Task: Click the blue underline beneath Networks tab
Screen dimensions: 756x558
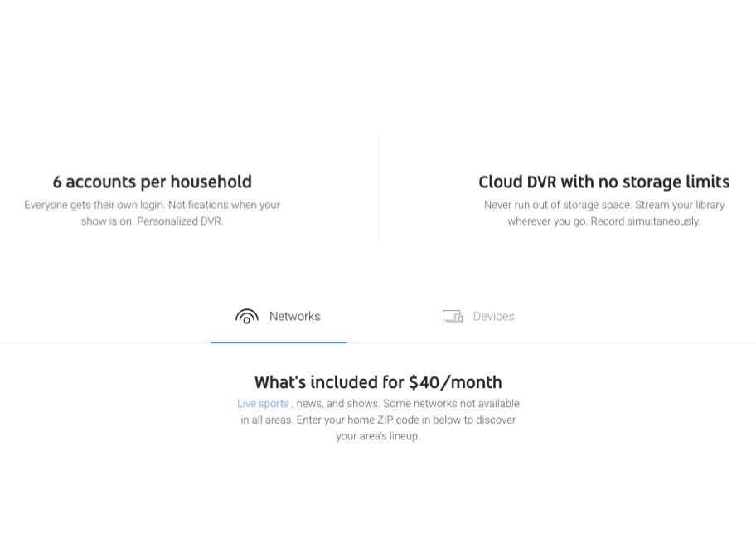Action: [x=278, y=342]
